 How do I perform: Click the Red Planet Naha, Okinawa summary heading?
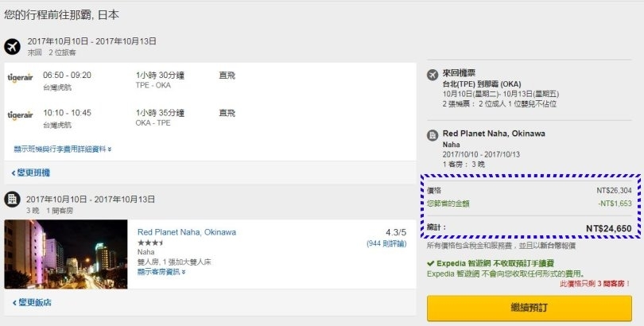click(493, 134)
